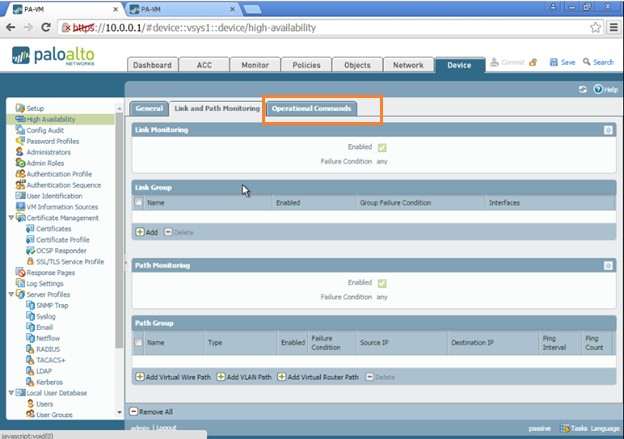Click the Search magnifier icon

[x=587, y=63]
